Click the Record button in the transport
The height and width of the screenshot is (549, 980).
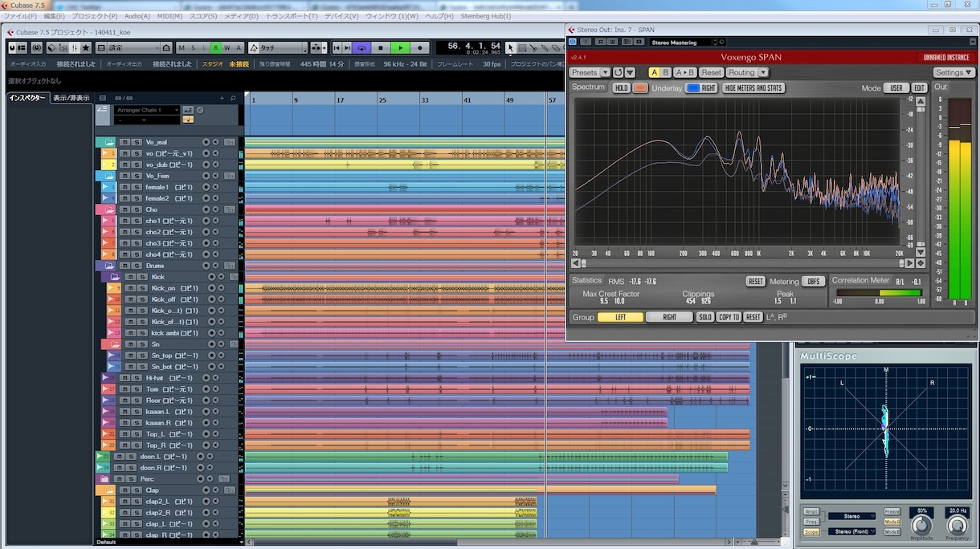click(419, 48)
